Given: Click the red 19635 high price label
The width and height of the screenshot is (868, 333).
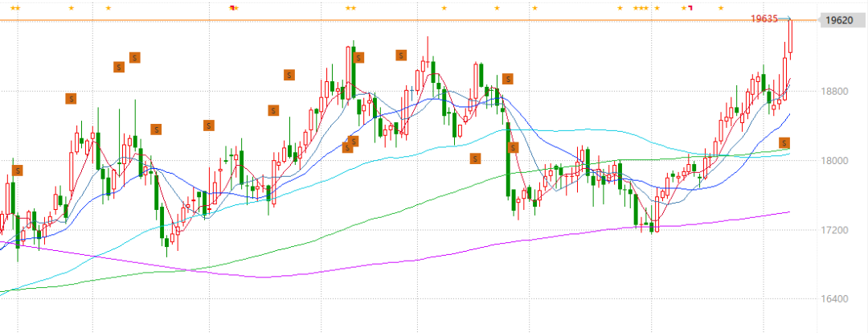Looking at the screenshot, I should pos(764,18).
